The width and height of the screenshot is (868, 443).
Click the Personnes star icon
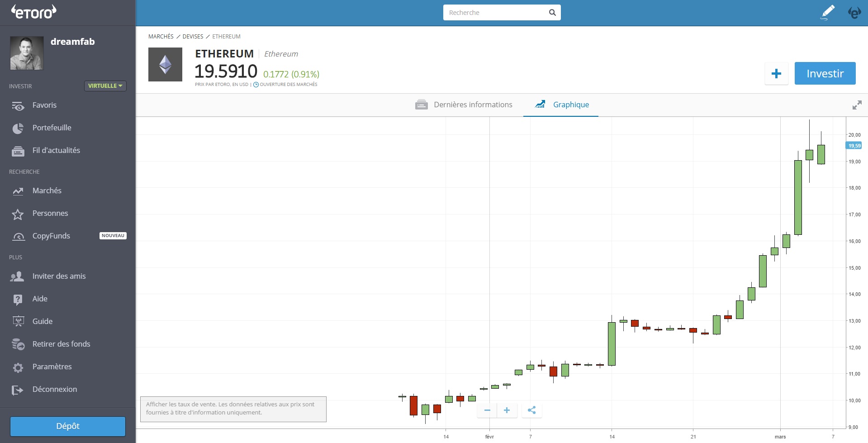(x=18, y=214)
